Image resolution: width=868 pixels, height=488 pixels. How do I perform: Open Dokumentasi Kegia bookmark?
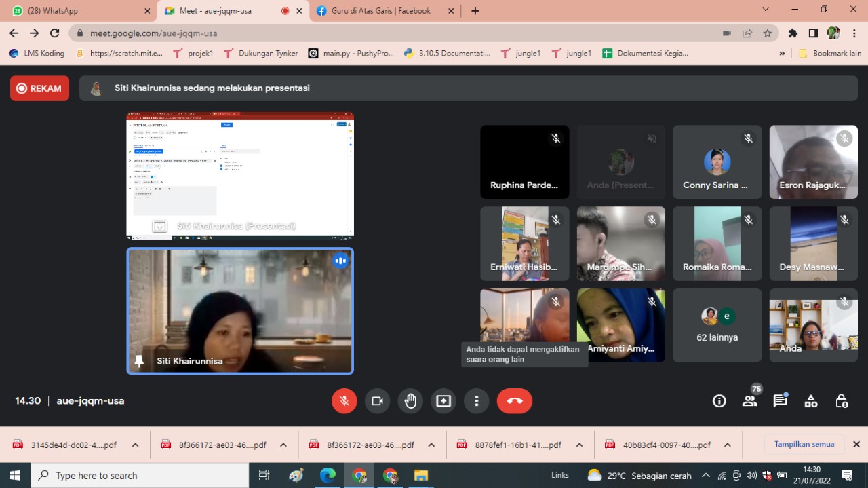pos(645,53)
